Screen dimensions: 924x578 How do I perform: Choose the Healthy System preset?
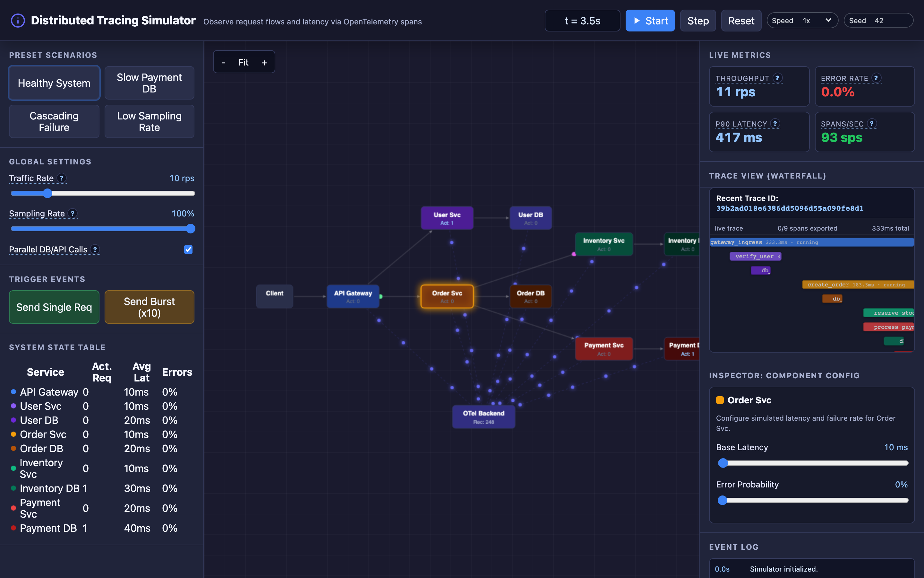tap(54, 83)
